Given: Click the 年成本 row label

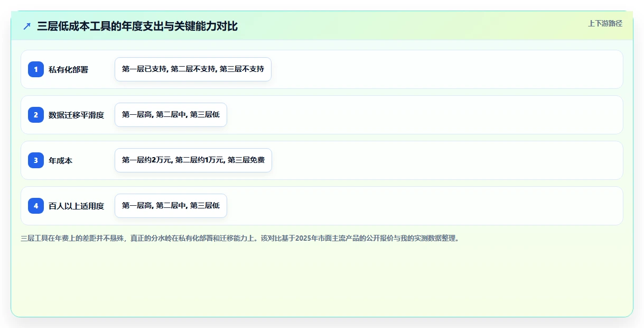Looking at the screenshot, I should (x=61, y=160).
